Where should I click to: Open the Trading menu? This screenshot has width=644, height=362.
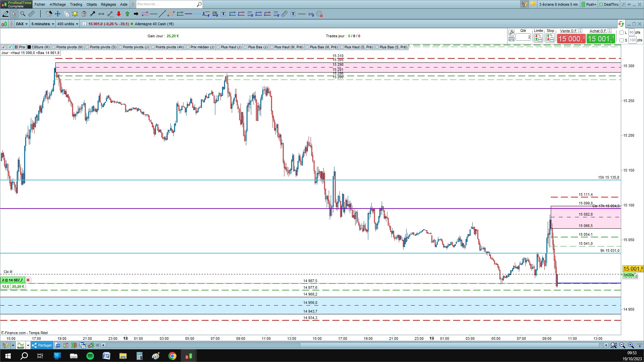pyautogui.click(x=76, y=4)
